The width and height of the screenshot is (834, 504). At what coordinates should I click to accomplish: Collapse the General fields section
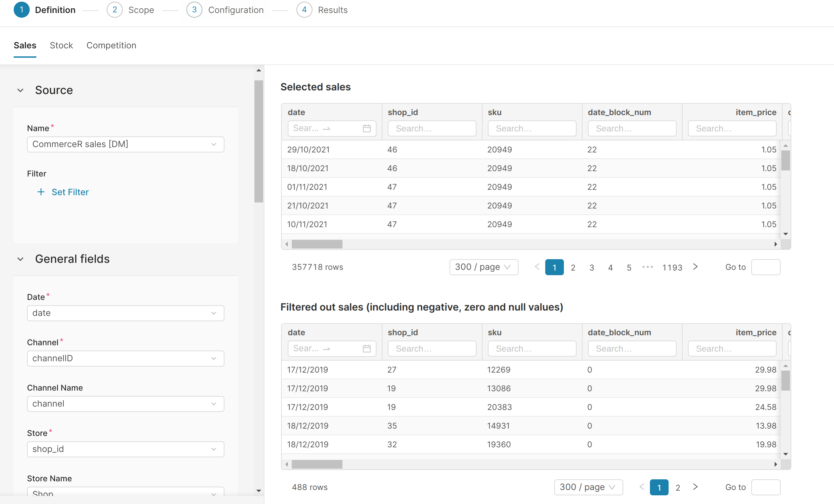[21, 259]
